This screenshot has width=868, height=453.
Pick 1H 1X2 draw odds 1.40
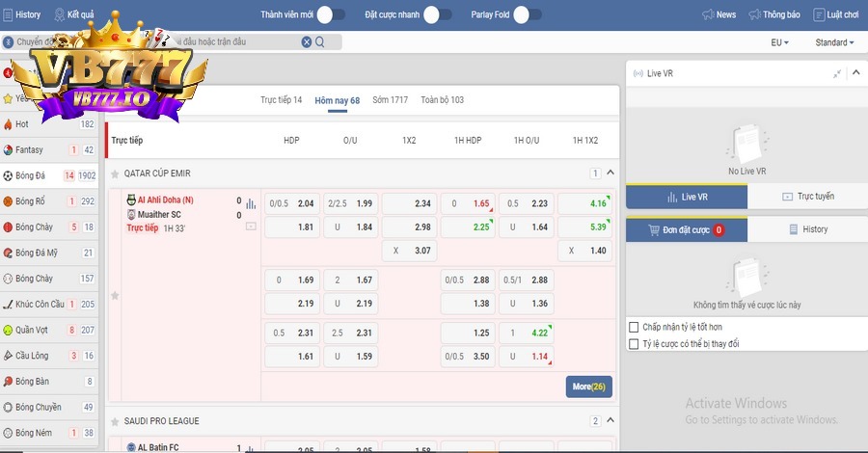[x=585, y=251]
